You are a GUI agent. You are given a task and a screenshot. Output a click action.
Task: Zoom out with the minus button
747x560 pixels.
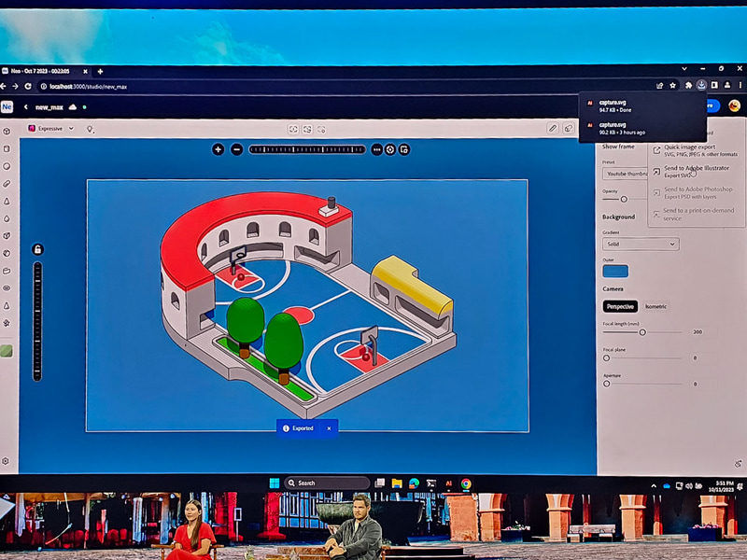[237, 149]
